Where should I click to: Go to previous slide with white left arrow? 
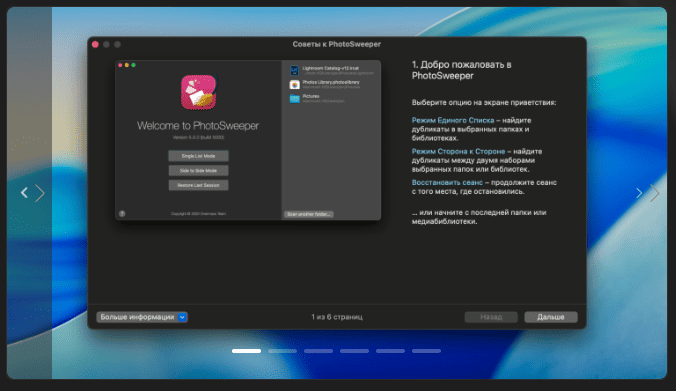coord(24,193)
